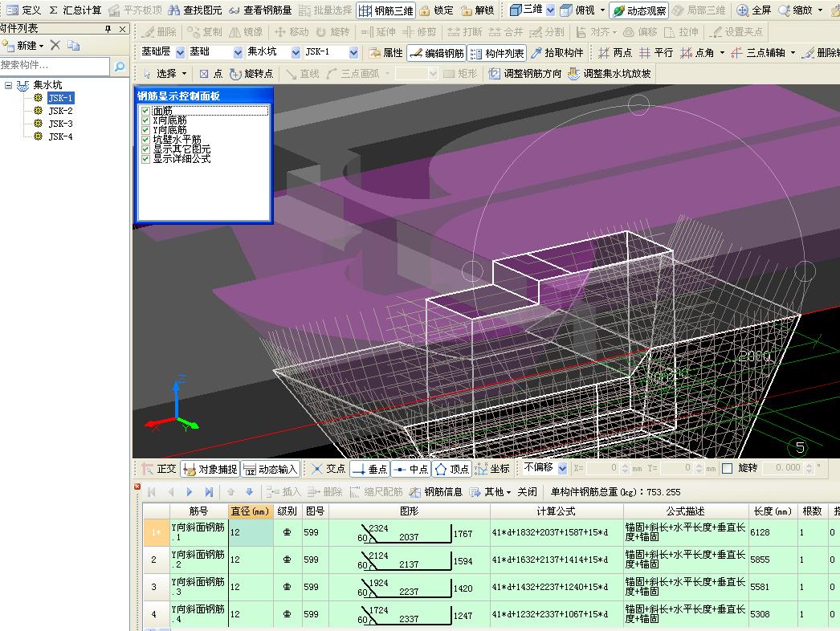Activate 动态观察 dynamic orbit view
This screenshot has width=840, height=631.
[638, 10]
